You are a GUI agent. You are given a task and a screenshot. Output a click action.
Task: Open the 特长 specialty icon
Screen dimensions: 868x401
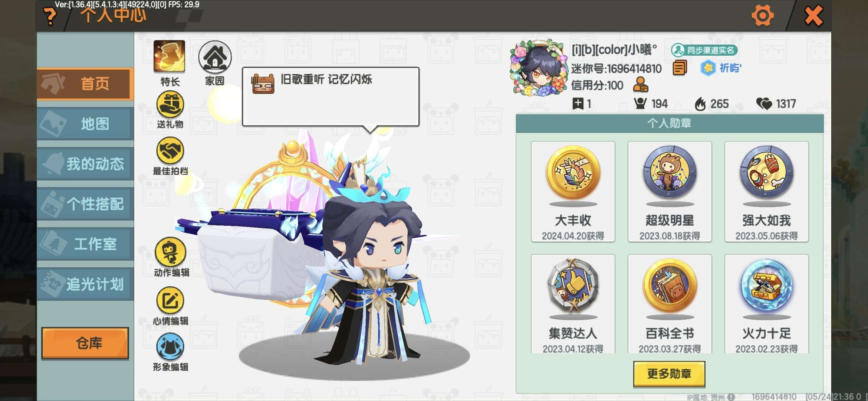(169, 56)
